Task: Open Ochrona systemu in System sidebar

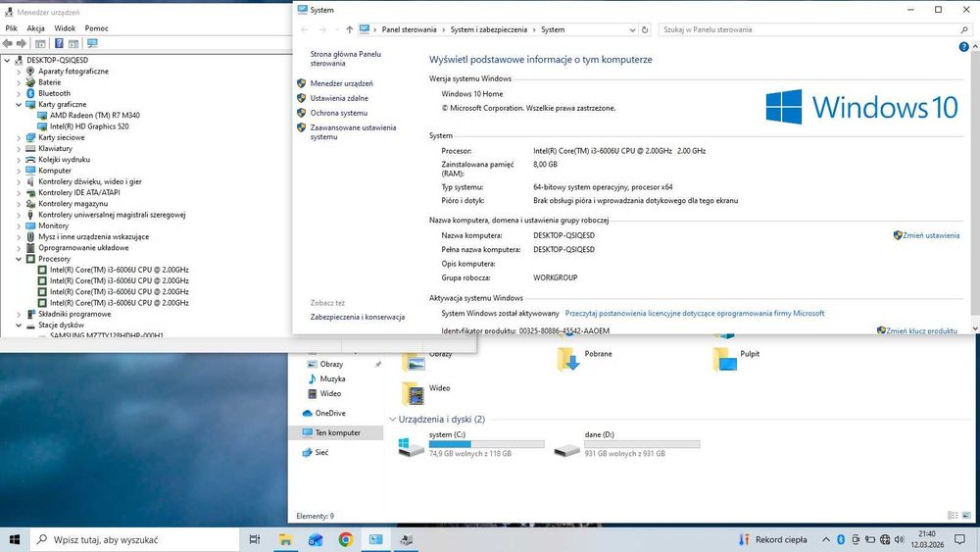Action: 339,113
